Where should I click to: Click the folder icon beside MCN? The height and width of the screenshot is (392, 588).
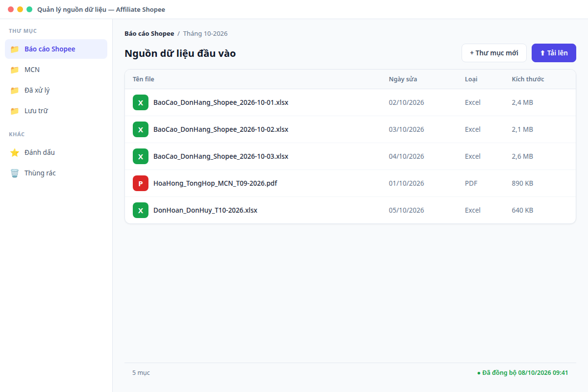pyautogui.click(x=15, y=70)
